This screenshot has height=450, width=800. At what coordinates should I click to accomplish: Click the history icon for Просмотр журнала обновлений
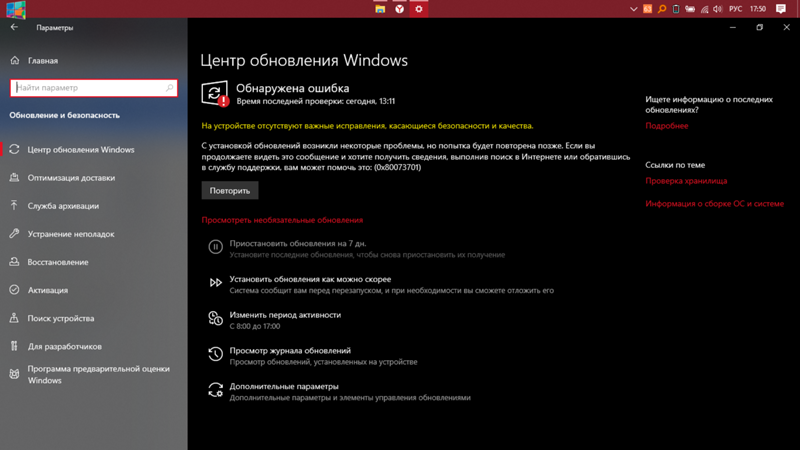[x=215, y=354]
